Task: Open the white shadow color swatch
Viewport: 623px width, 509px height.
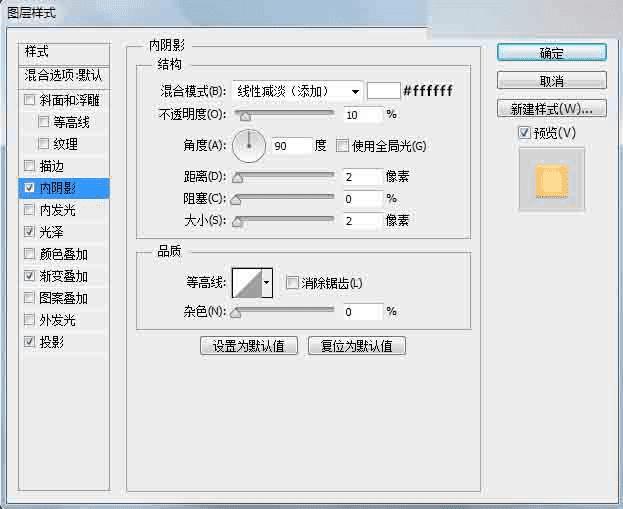Action: (x=383, y=91)
